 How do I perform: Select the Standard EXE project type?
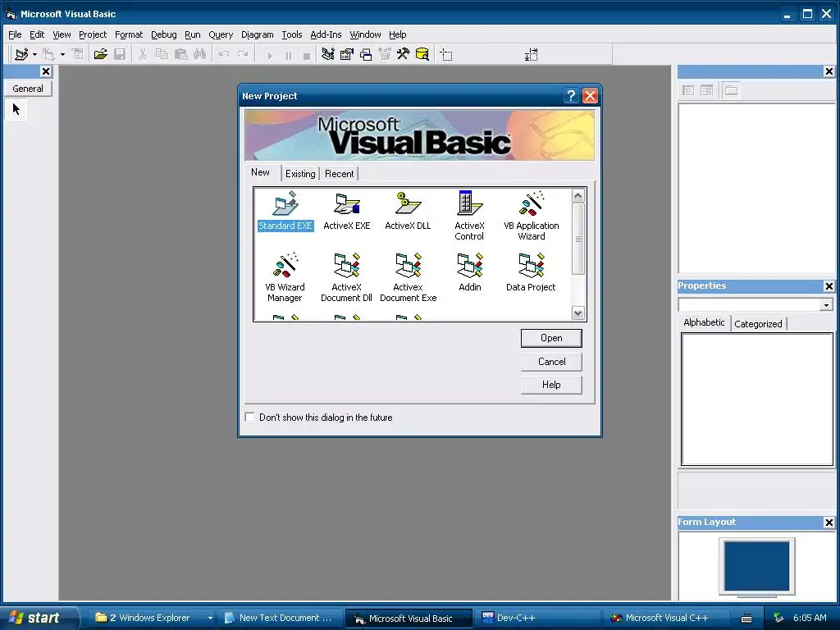pyautogui.click(x=285, y=212)
